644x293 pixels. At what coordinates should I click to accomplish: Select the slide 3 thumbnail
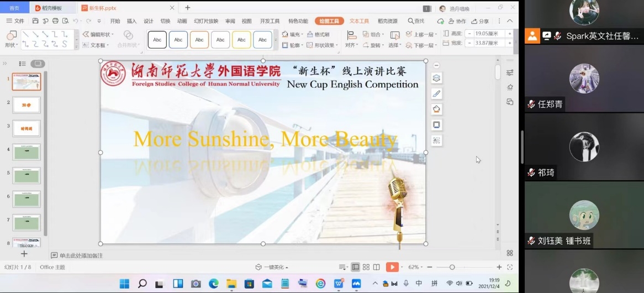[27, 128]
